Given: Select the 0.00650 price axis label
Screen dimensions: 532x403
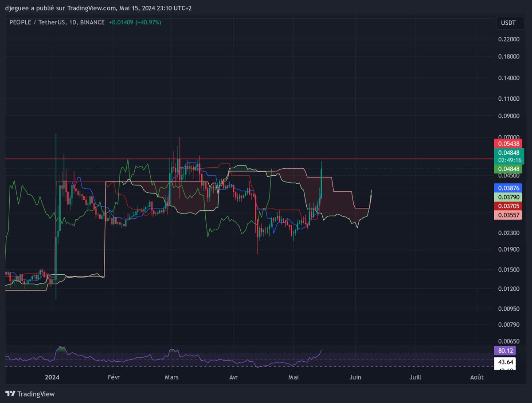Looking at the screenshot, I should [x=509, y=341].
